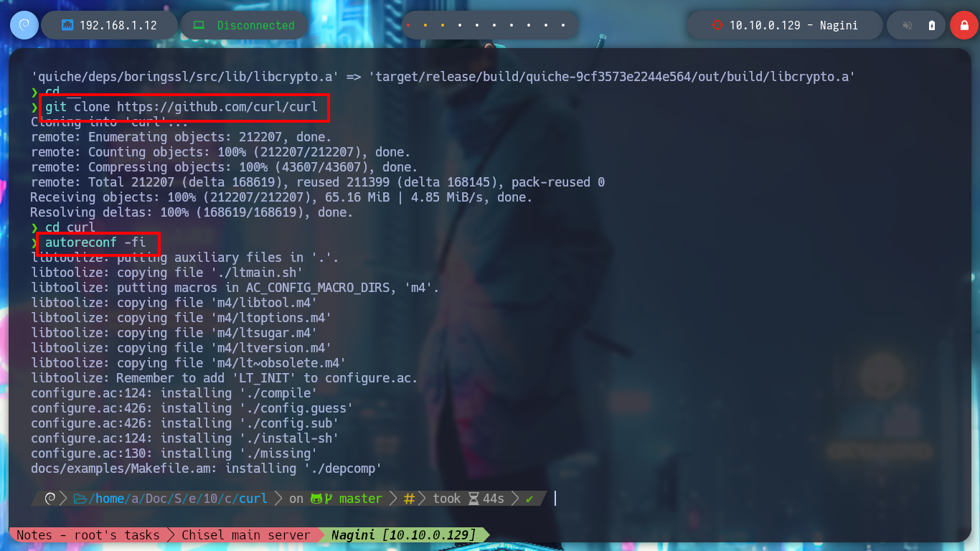Click the laptop icon next to Disconnected
Viewport: 980px width, 551px height.
pyautogui.click(x=199, y=25)
